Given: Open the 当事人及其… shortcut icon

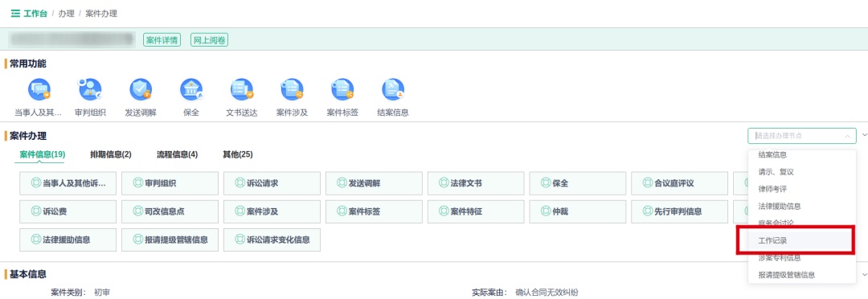Looking at the screenshot, I should click(x=39, y=90).
